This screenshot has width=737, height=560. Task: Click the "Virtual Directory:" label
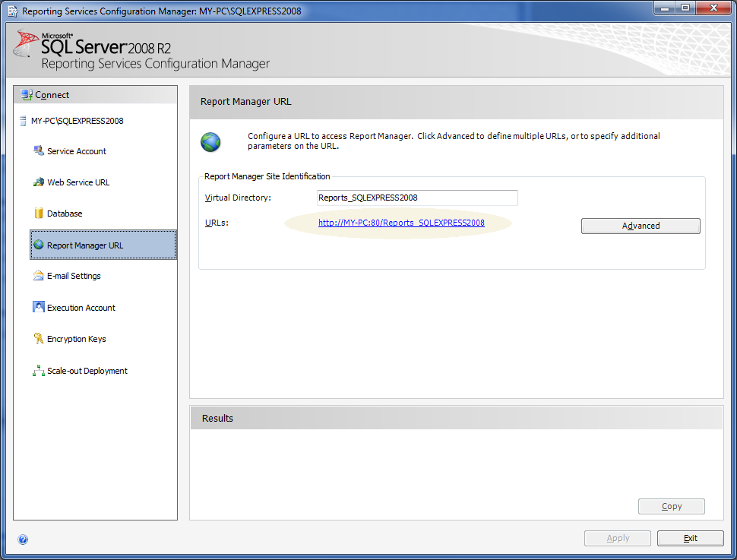238,198
